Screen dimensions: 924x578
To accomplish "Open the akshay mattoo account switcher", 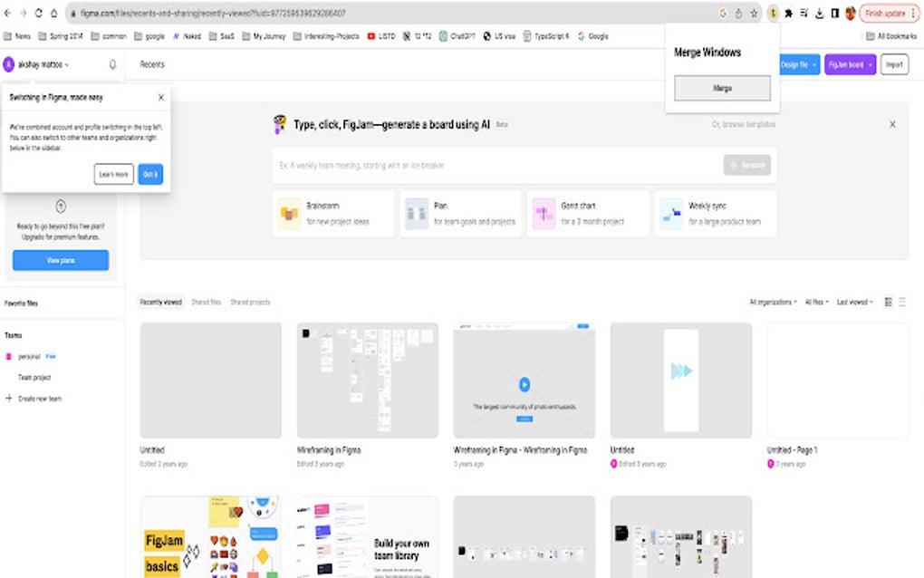I will [x=36, y=64].
